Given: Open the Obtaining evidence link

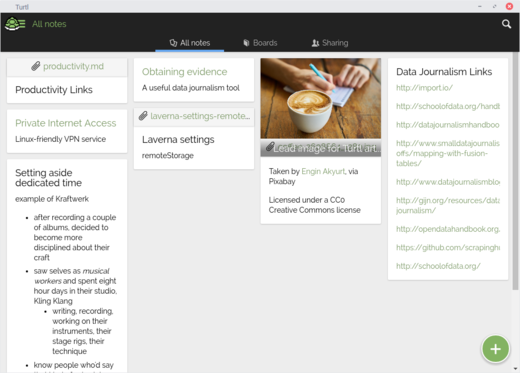Looking at the screenshot, I should click(x=184, y=72).
